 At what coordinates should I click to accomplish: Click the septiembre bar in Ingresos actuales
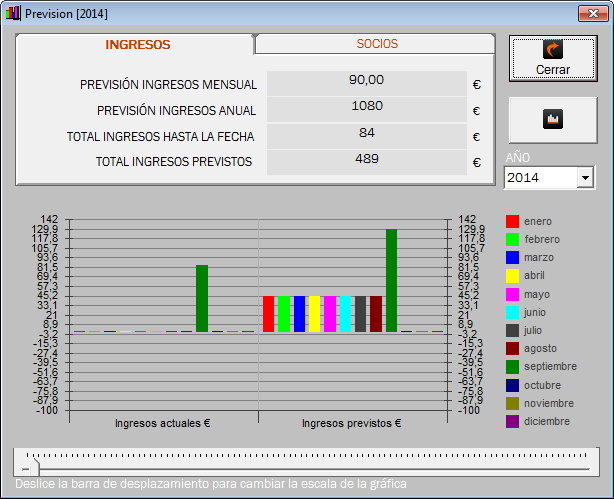click(202, 298)
